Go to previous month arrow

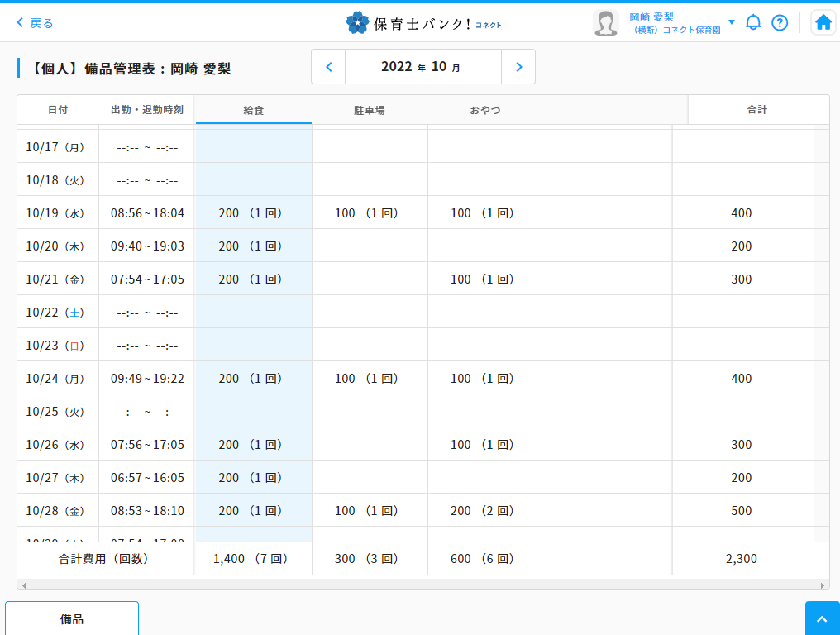click(329, 67)
